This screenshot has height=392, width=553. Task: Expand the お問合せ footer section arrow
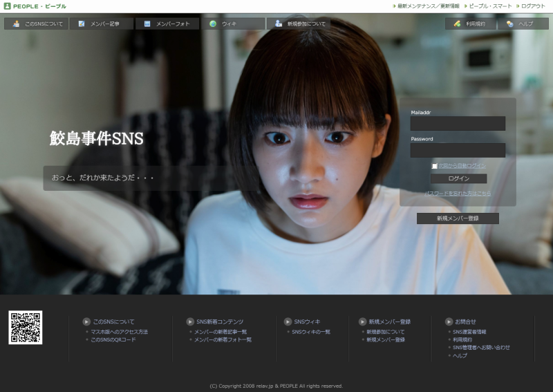coord(449,321)
